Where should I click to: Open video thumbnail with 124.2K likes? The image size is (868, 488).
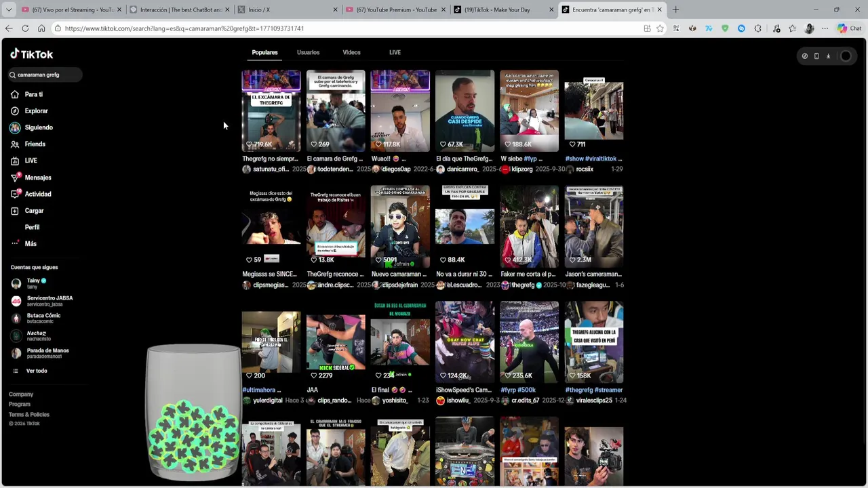tap(465, 342)
